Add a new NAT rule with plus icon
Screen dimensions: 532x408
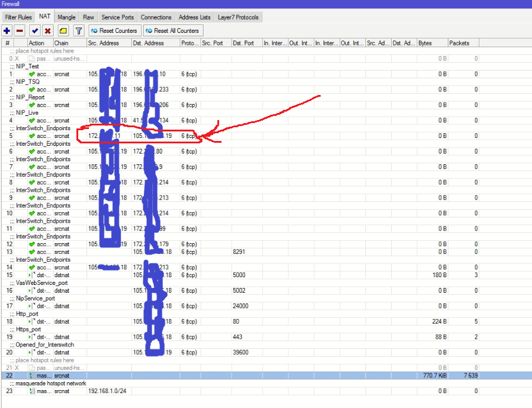click(7, 31)
